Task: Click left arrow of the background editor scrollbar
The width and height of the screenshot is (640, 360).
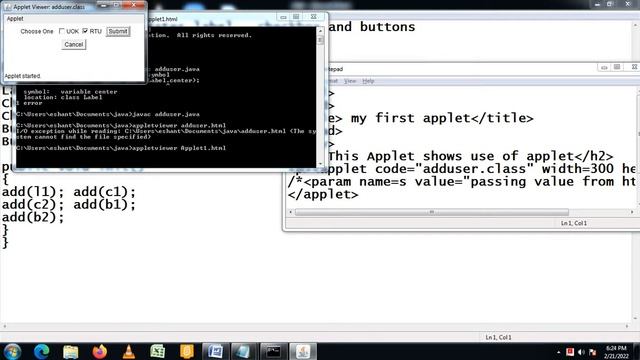Action: tap(4, 326)
